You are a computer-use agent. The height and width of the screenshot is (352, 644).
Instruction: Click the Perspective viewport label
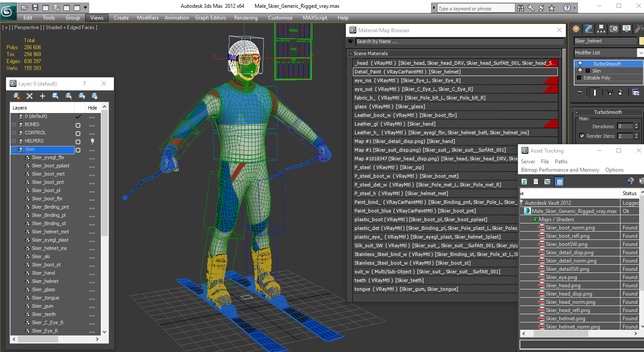tap(27, 27)
